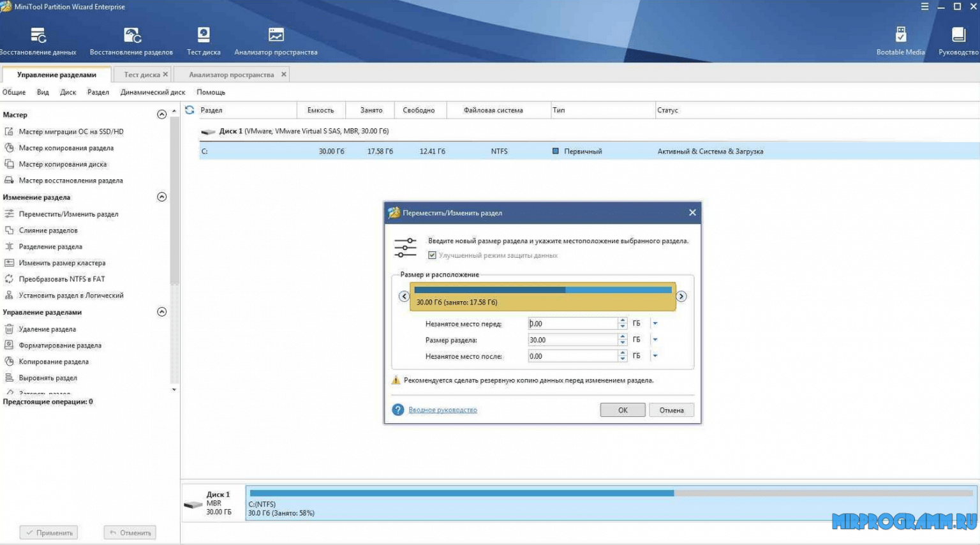Screen dimensions: 980x545
Task: Open the Bootable Media creator
Action: pos(900,41)
